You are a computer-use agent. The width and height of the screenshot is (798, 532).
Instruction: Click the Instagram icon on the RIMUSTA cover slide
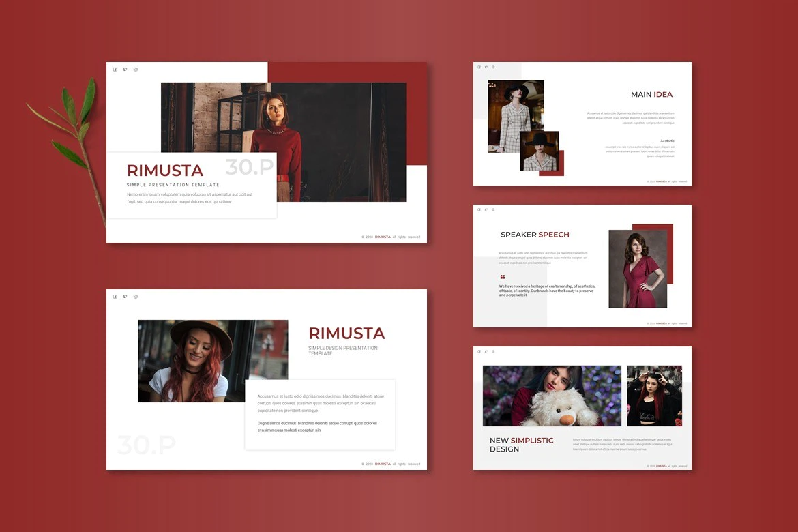click(x=136, y=70)
